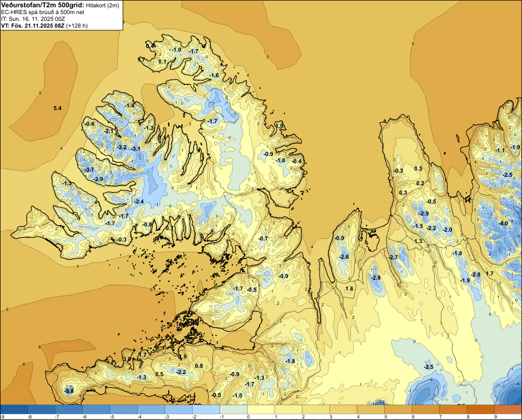Viewport: 522px width, 420px height.
Task: Click the -4.0 temperature value
Action: [x=503, y=223]
